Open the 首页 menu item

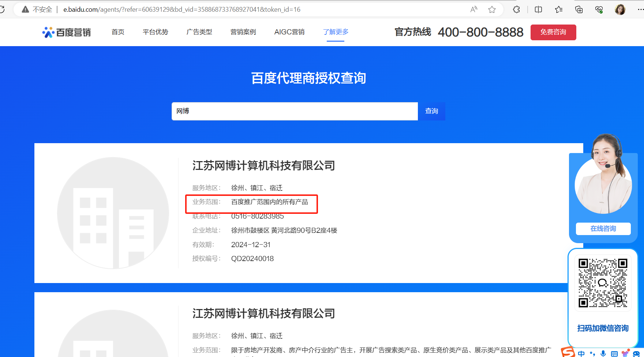click(118, 32)
